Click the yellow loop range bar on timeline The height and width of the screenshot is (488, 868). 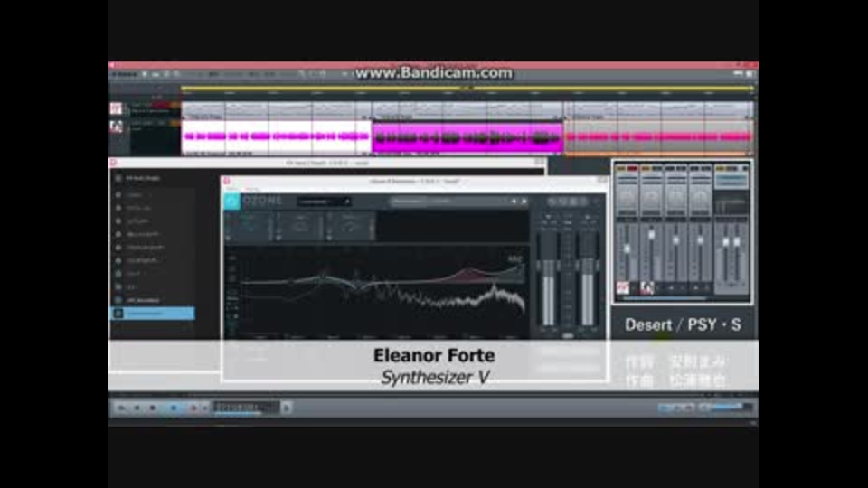coord(467,88)
